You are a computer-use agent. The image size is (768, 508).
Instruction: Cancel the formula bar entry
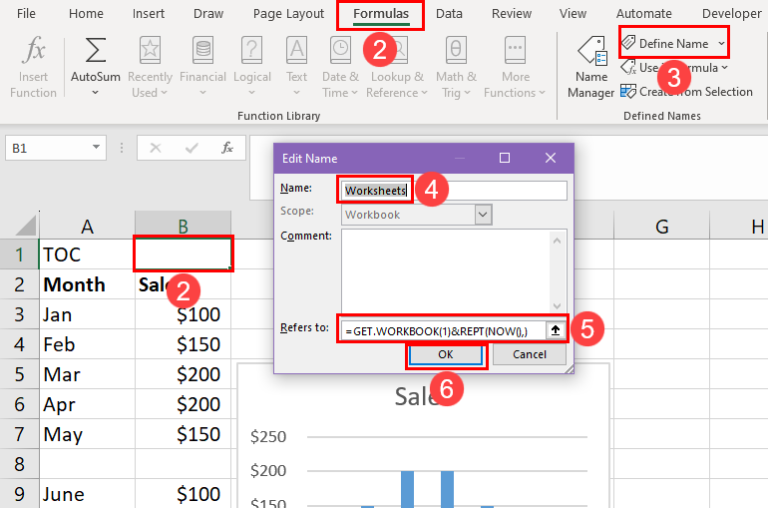click(155, 148)
